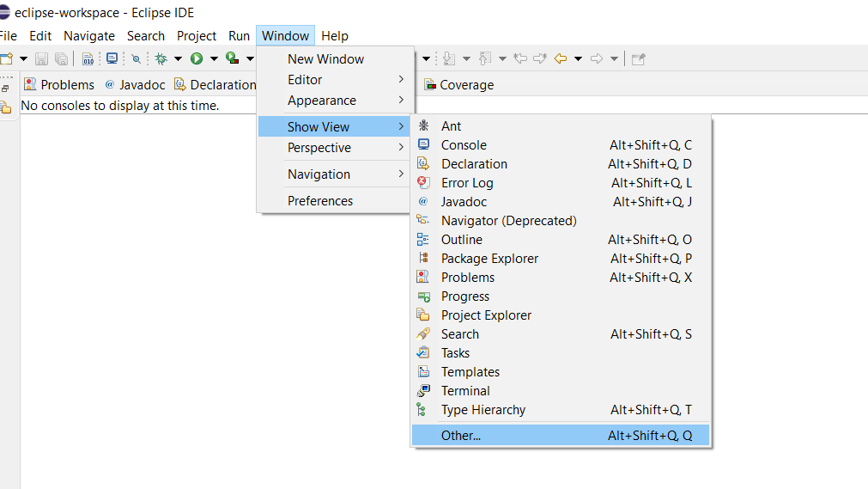Switch to the Coverage tab
868x489 pixels.
coord(459,85)
